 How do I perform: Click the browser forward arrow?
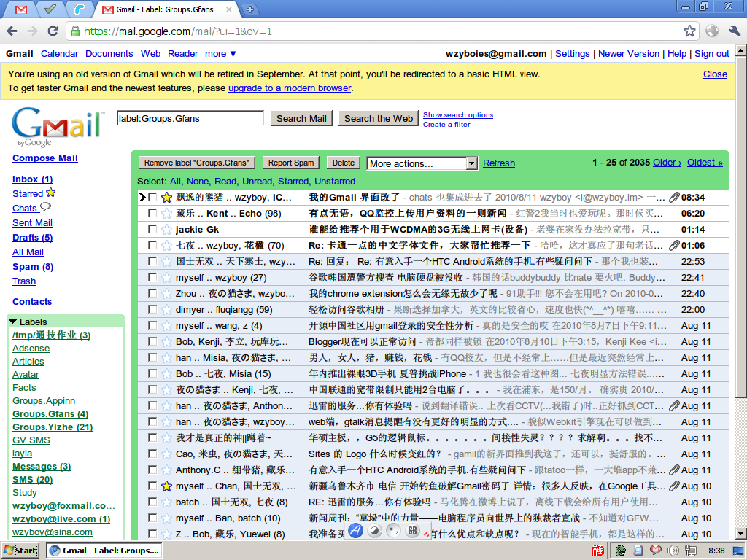point(32,31)
